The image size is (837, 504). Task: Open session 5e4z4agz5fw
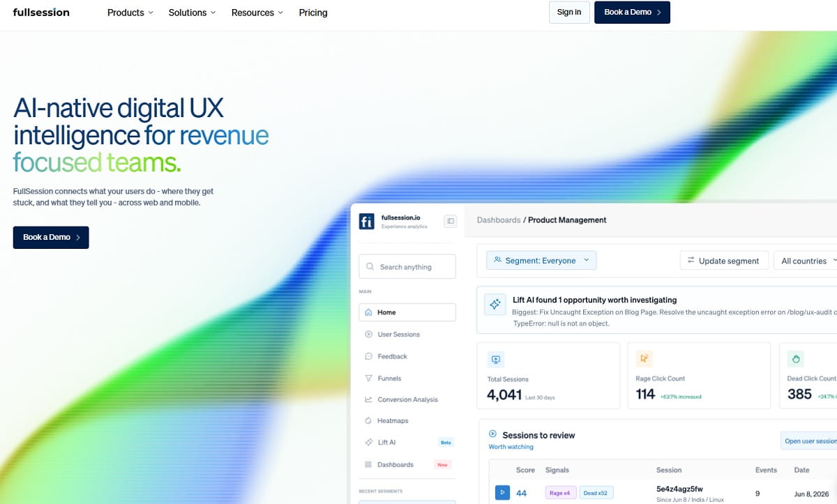coord(679,489)
